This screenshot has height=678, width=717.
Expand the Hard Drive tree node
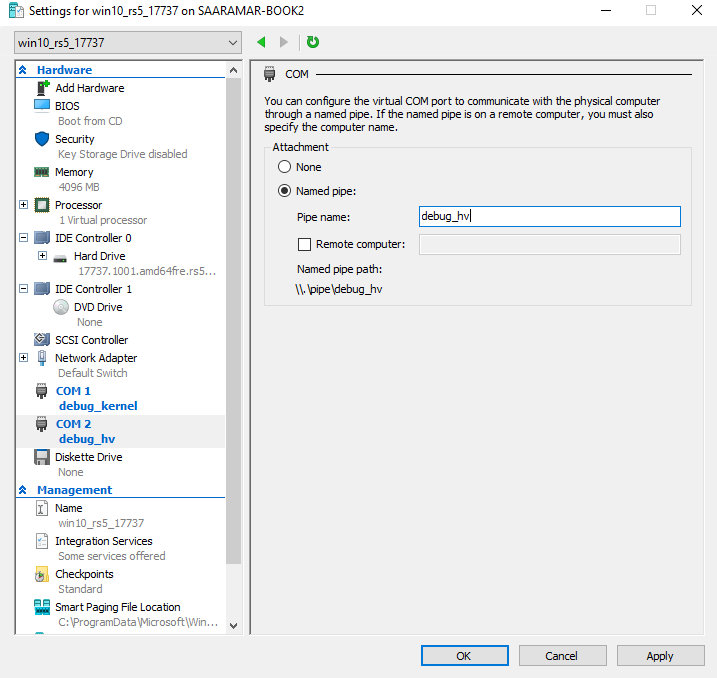click(43, 255)
